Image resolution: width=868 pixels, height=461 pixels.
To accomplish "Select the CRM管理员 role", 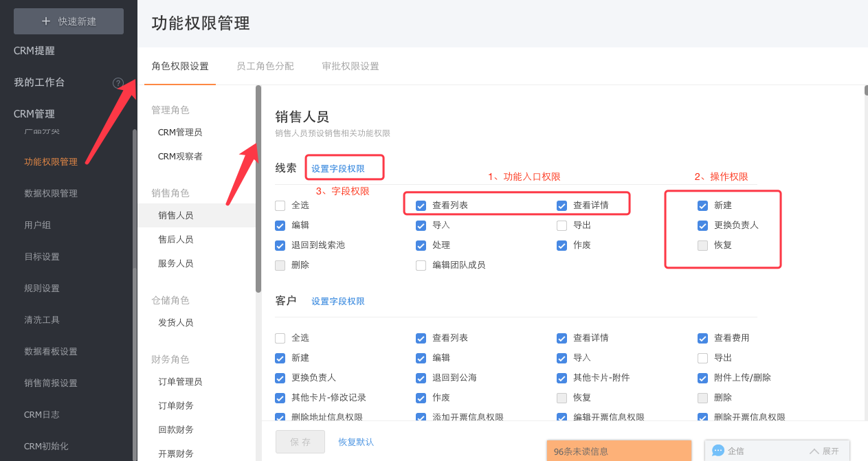I will [x=180, y=133].
